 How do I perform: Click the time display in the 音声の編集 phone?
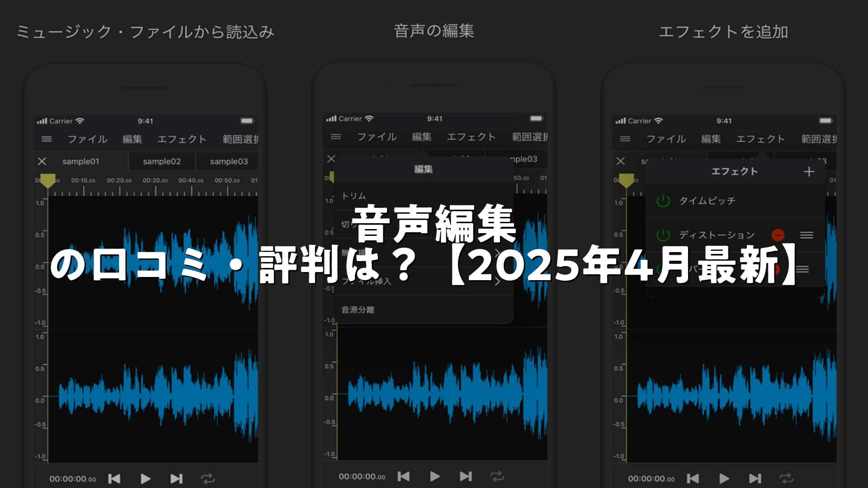pos(362,477)
